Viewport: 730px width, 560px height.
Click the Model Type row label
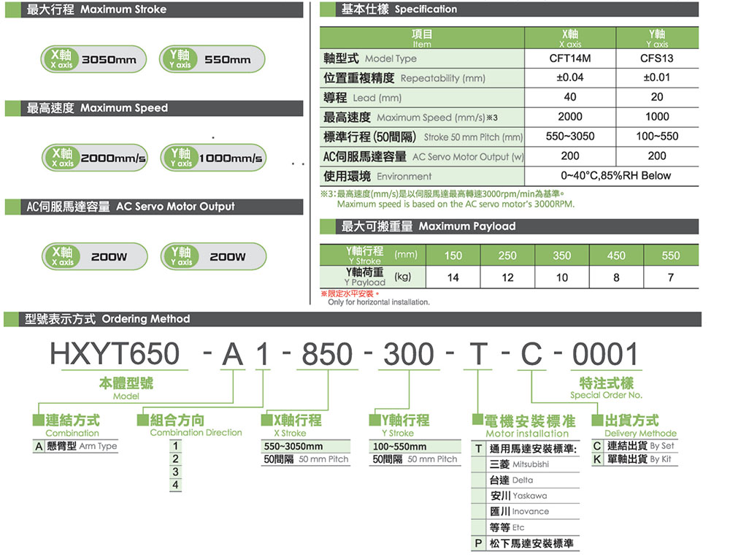(422, 58)
